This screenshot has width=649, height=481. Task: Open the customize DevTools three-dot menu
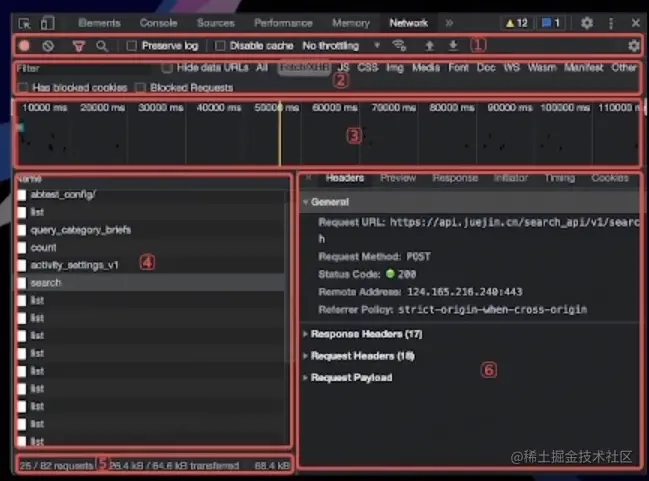(x=611, y=23)
